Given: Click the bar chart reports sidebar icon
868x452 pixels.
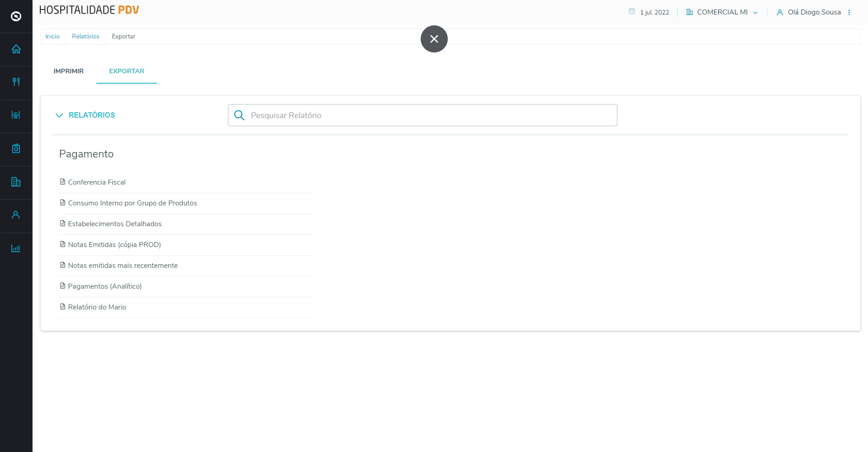Looking at the screenshot, I should click(x=16, y=248).
